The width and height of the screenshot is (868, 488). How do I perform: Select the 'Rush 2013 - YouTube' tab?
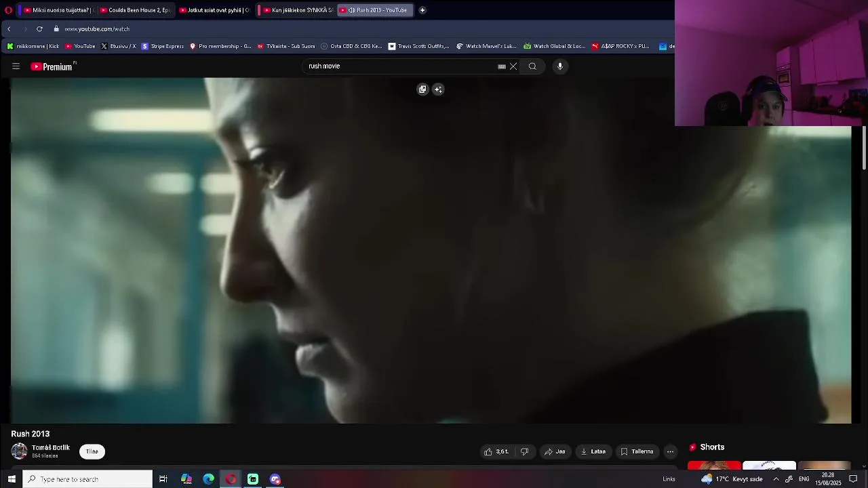(375, 10)
